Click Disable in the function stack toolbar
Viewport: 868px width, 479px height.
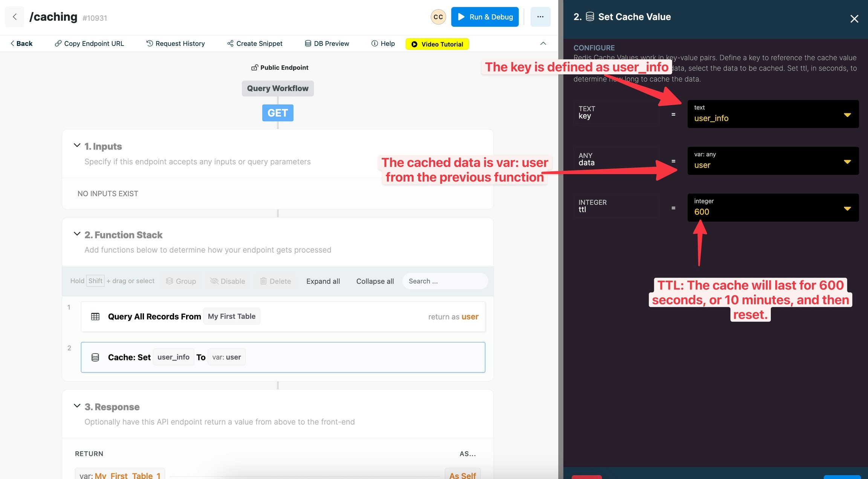tap(228, 281)
